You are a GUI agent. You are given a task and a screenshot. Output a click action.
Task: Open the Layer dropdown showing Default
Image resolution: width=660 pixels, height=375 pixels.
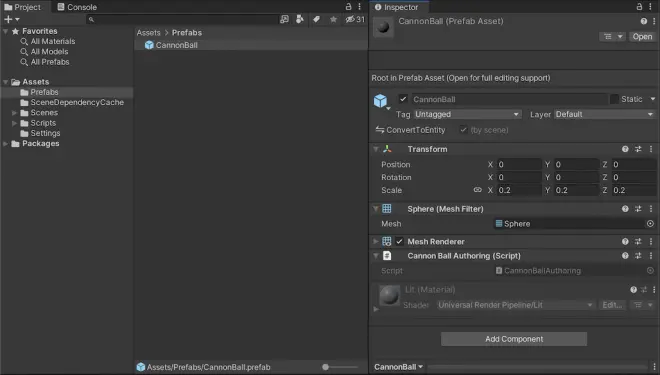[x=604, y=114]
